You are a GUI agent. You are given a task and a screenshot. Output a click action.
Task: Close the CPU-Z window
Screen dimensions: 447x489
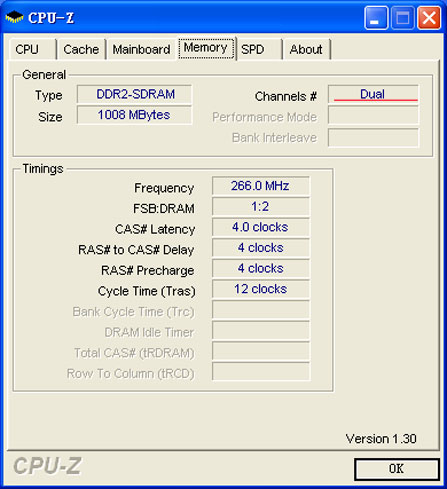click(429, 18)
